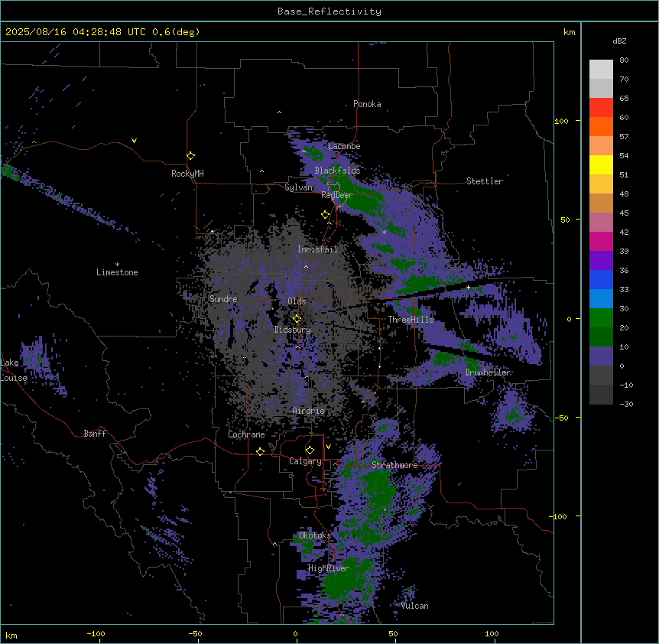Click the yellow diamond marker right of Cochrane

pyautogui.click(x=260, y=451)
